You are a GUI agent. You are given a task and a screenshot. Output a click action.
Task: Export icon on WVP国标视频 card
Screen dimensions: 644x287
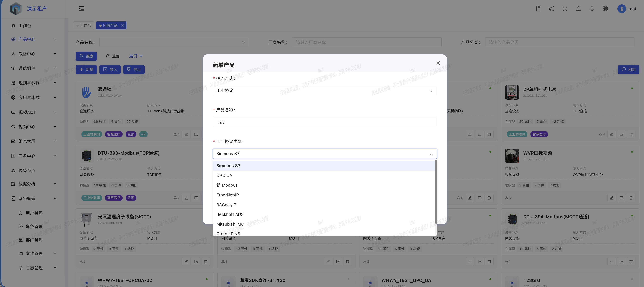click(621, 198)
